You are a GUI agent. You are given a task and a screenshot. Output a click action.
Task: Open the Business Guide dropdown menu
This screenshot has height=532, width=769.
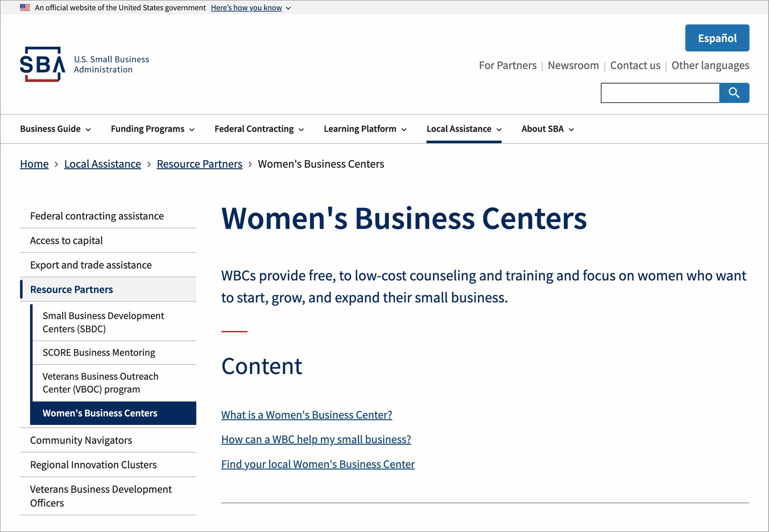pyautogui.click(x=55, y=129)
